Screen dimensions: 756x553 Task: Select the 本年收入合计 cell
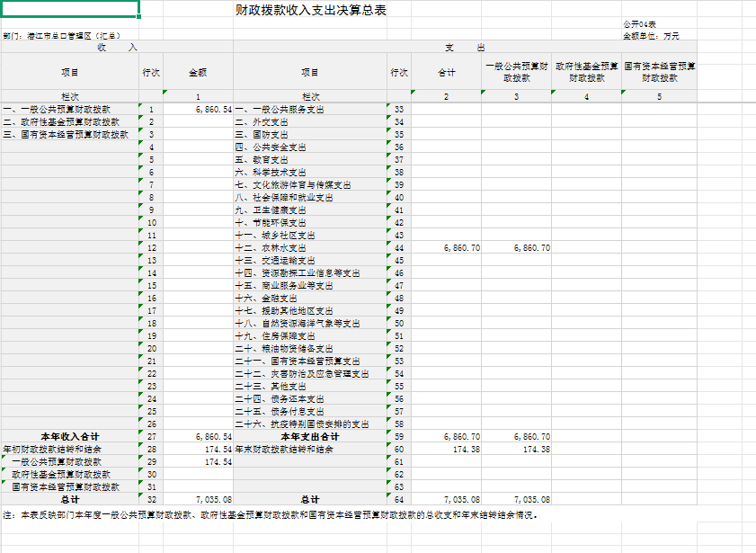(70, 437)
